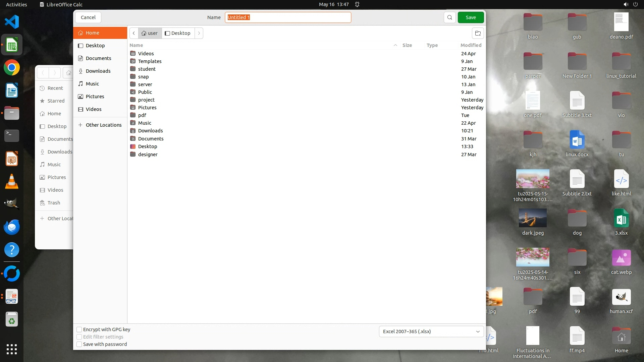Sort files by the Name column header
Viewport: 644px width, 362px height.
136,45
